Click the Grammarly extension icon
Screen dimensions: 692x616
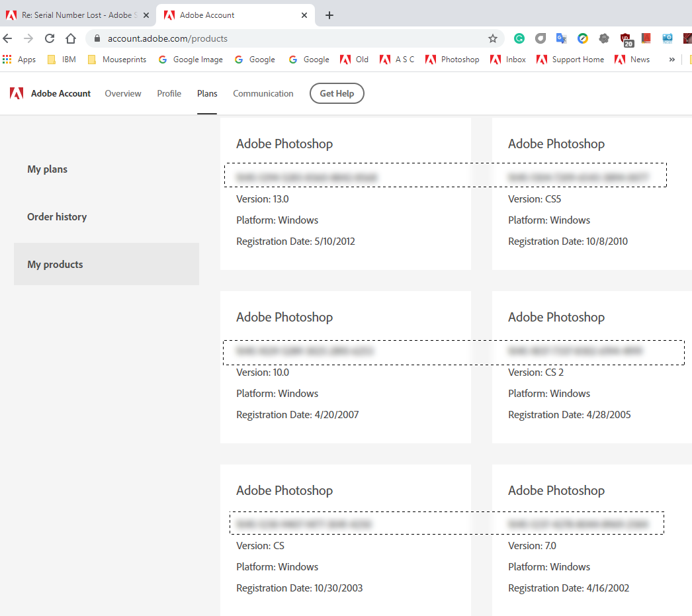click(x=519, y=38)
